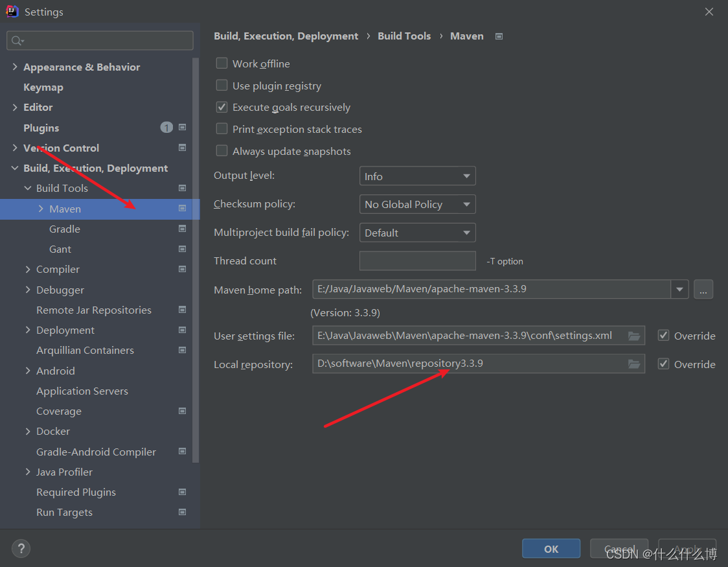Click the Build, Execution, Deployment breadcrumb

286,36
